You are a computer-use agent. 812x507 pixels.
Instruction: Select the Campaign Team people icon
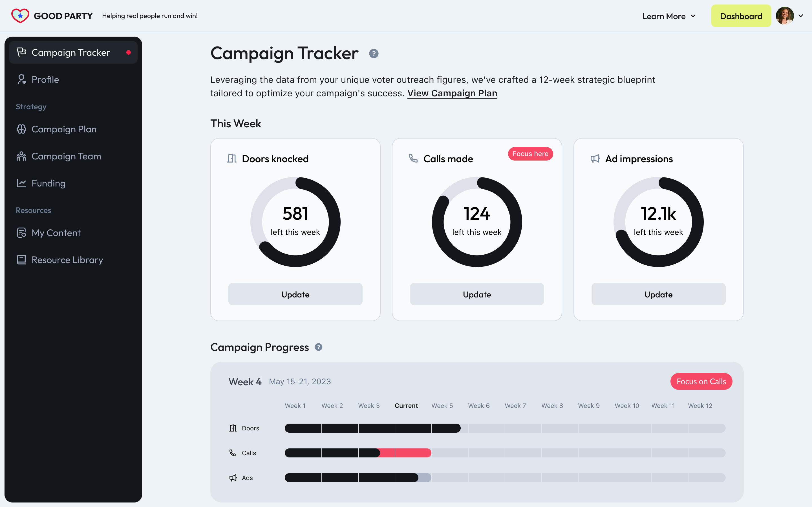21,156
